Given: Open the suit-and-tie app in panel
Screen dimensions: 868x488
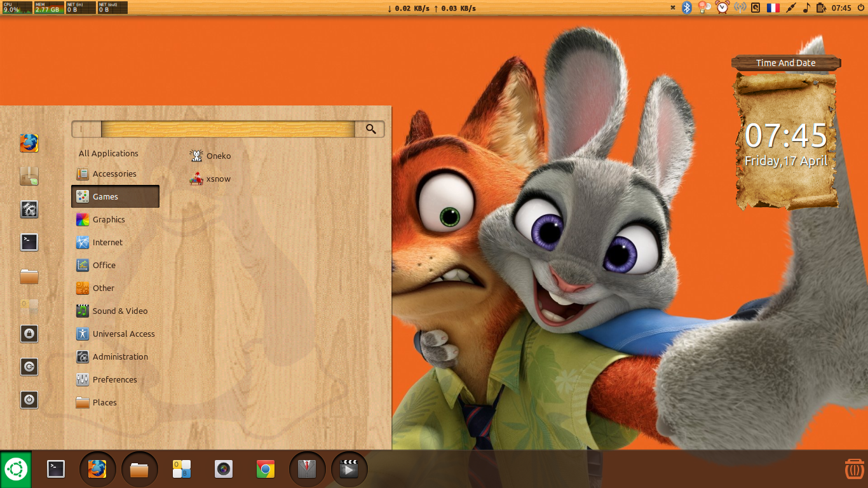Looking at the screenshot, I should point(307,470).
